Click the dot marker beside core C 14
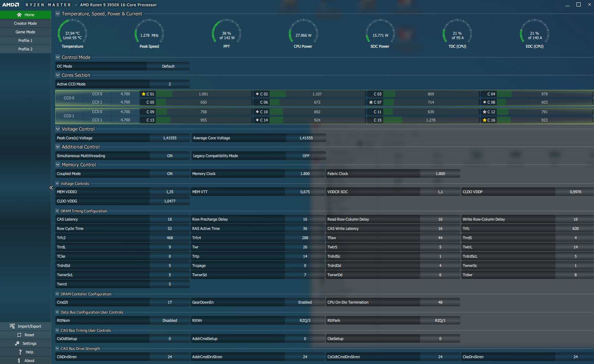The height and width of the screenshot is (364, 594). point(257,120)
